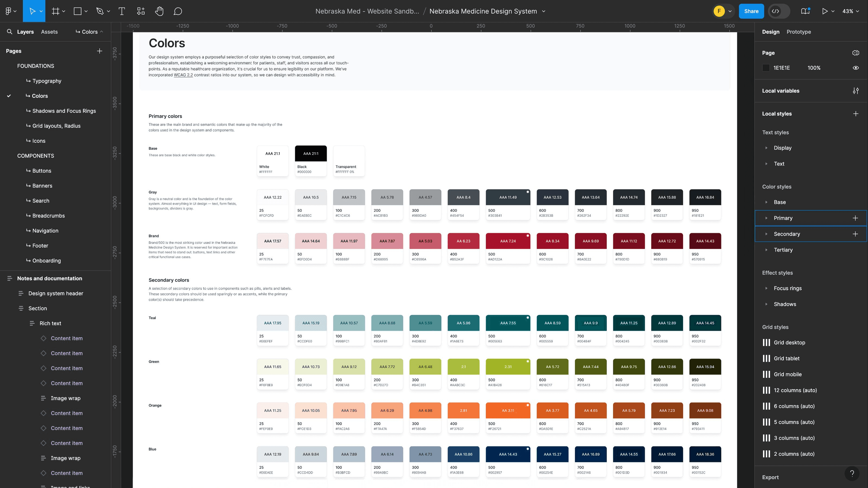Select the Pen tool
Viewport: 868px width, 488px height.
[100, 11]
